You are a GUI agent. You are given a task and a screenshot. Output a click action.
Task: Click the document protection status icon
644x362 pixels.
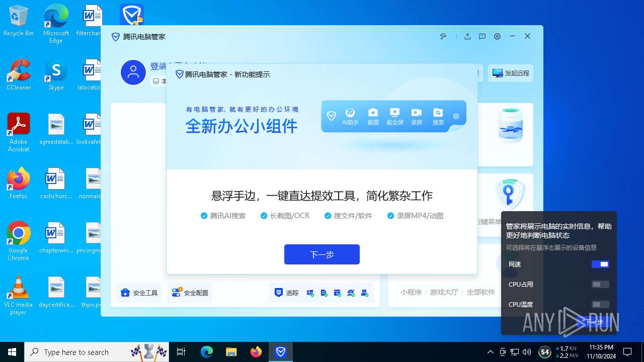tap(324, 293)
